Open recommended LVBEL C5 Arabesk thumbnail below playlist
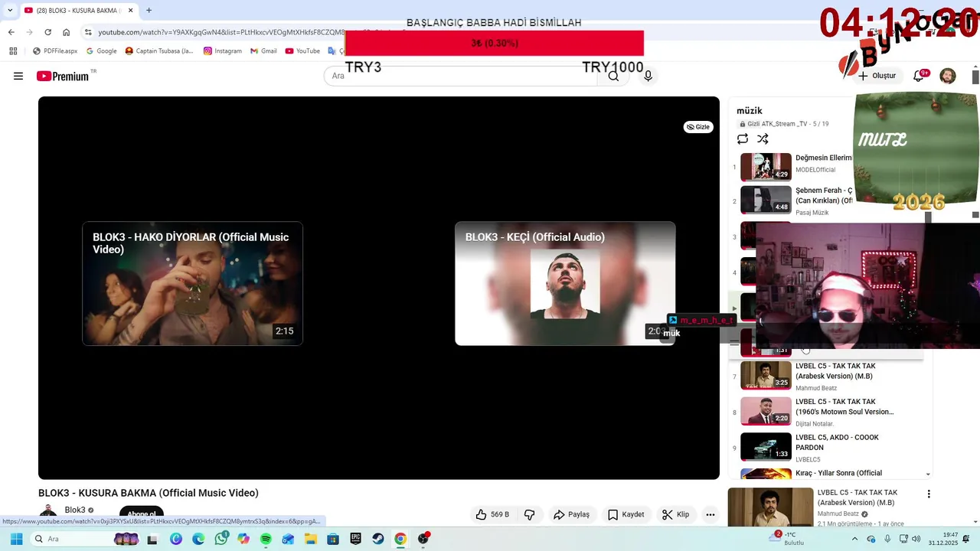This screenshot has width=980, height=551. coord(770,507)
